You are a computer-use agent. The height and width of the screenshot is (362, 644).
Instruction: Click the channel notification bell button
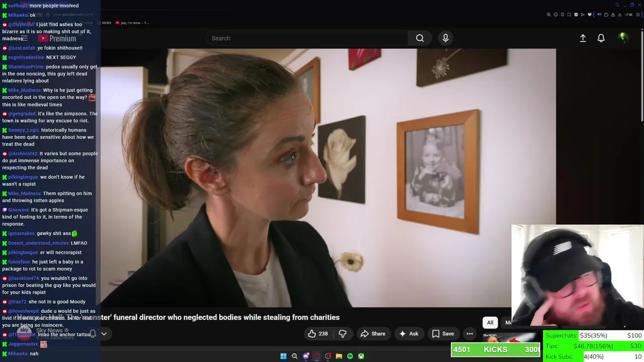coord(93,333)
